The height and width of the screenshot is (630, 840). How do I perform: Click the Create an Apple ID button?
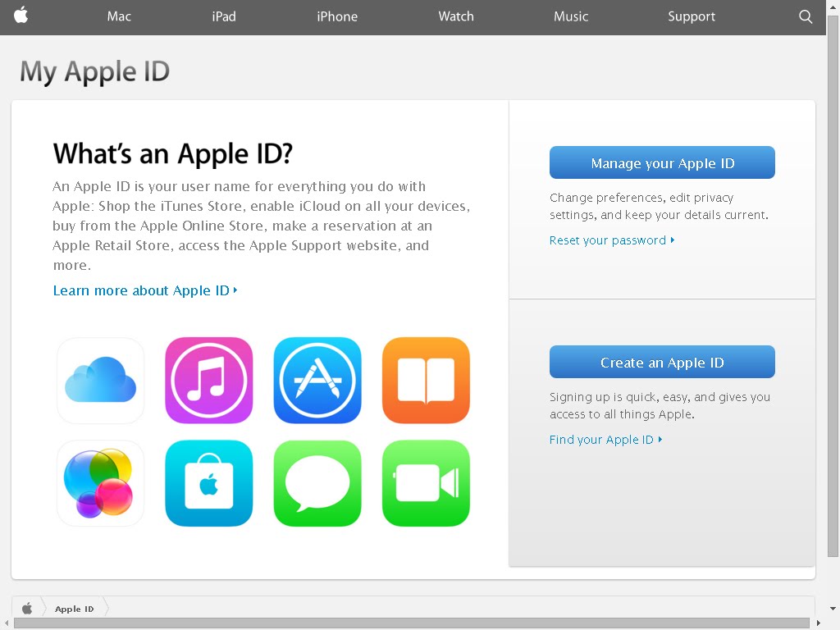point(662,362)
